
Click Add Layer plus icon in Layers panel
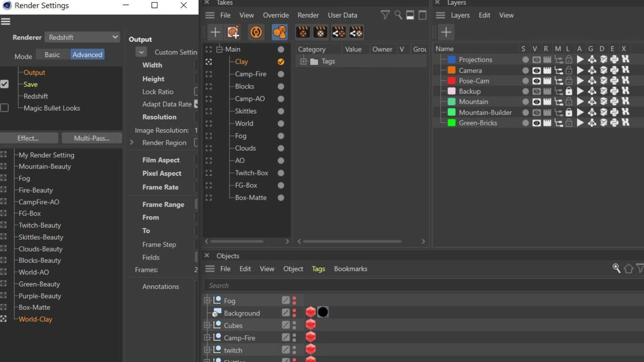pyautogui.click(x=446, y=32)
